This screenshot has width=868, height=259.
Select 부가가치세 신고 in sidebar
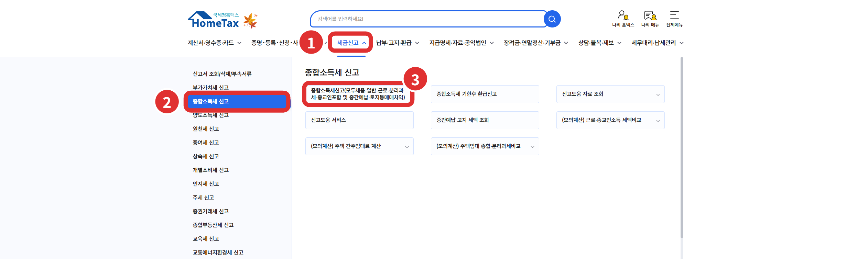[210, 88]
